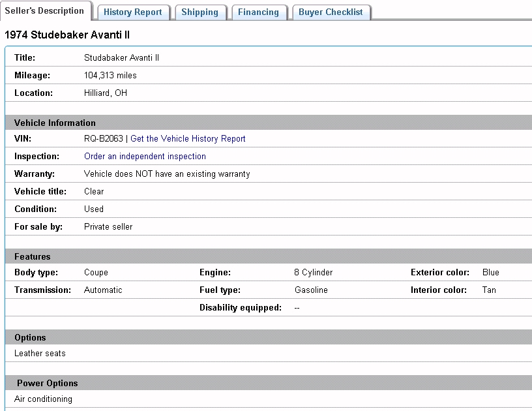
Task: Click the Vehicle Information section header
Action: coord(55,123)
